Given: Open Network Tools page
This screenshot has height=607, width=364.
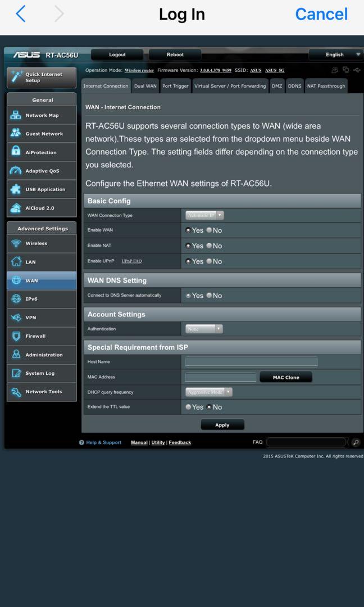Looking at the screenshot, I should pyautogui.click(x=42, y=392).
